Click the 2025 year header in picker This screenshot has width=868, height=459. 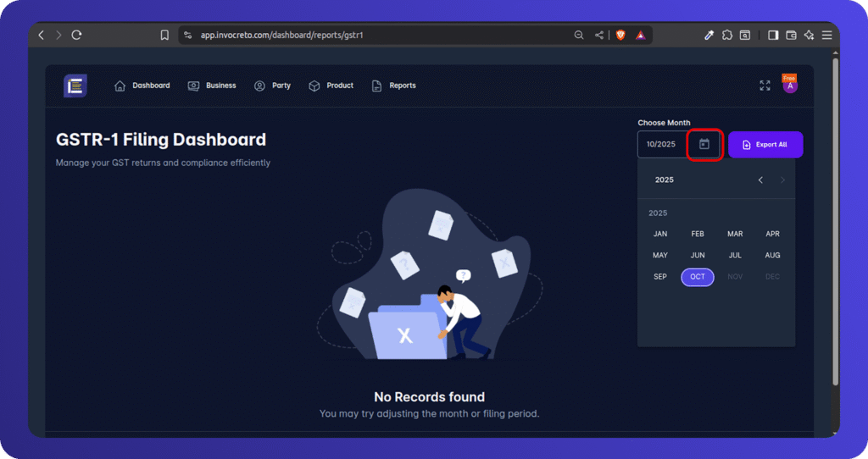tap(665, 180)
